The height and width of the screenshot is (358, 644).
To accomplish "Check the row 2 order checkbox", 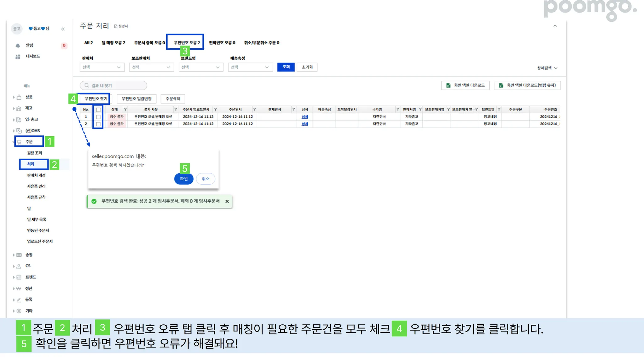I will coord(98,124).
